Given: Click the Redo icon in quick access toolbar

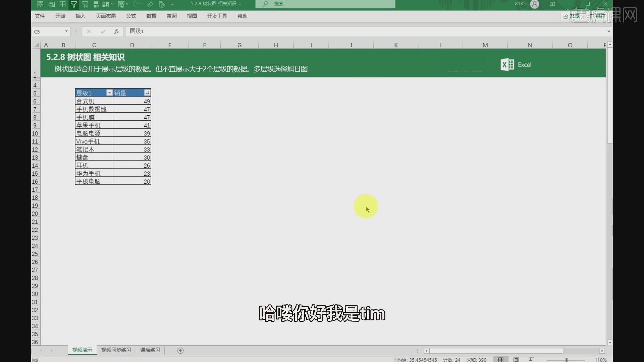Looking at the screenshot, I should coord(136,4).
